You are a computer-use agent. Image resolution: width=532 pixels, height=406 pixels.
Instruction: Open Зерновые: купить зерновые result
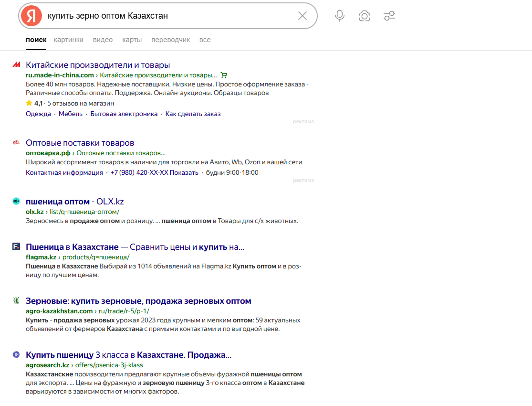(138, 301)
